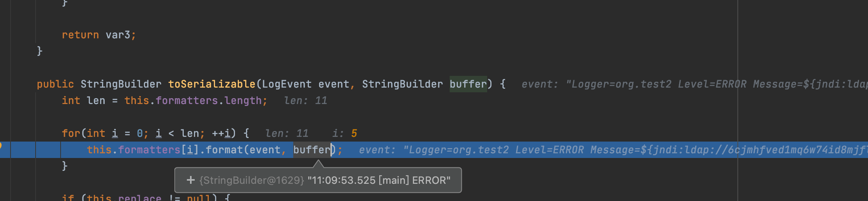Click the StringBuilder return type after public
This screenshot has width=868, height=201.
pos(121,84)
